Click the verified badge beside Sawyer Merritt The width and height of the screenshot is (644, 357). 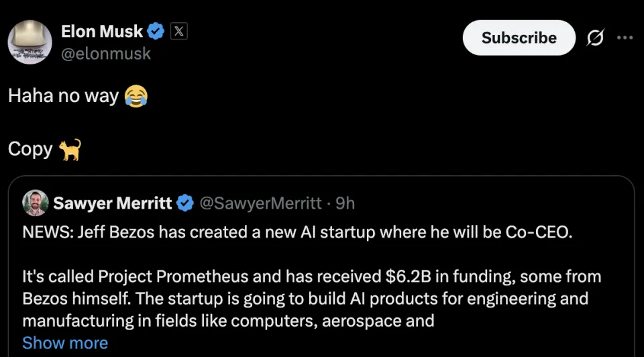coord(185,203)
